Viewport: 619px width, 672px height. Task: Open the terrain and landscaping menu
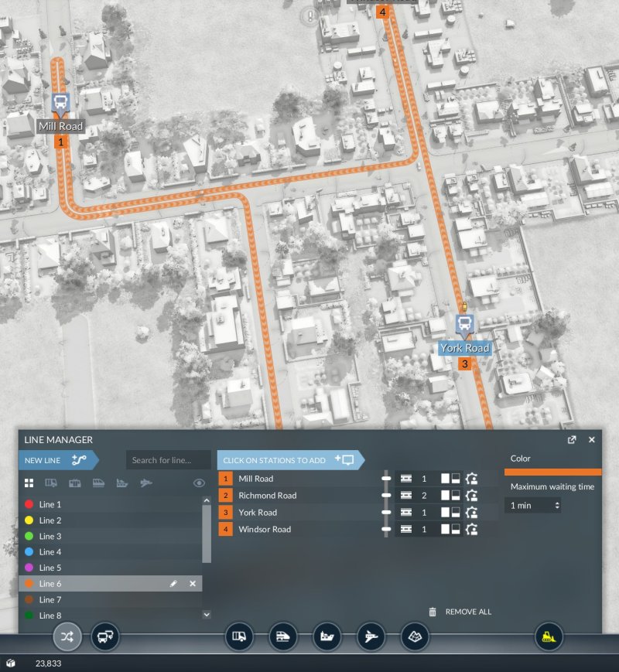[415, 637]
